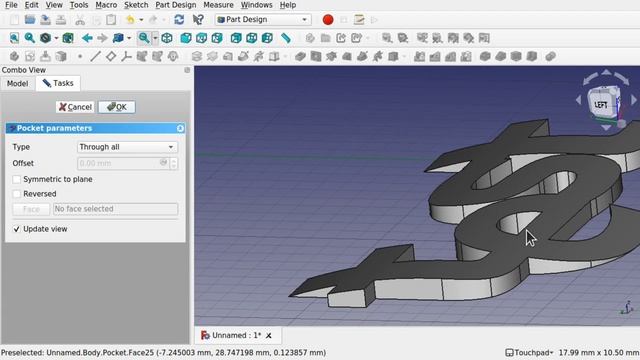Click the Create body icon
Viewport: 640px width, 360px height.
click(14, 56)
